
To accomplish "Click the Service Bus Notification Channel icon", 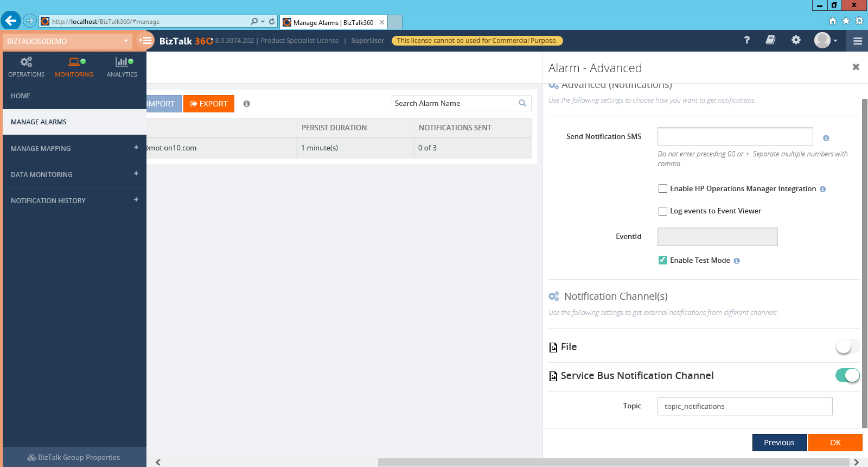I will pyautogui.click(x=553, y=376).
